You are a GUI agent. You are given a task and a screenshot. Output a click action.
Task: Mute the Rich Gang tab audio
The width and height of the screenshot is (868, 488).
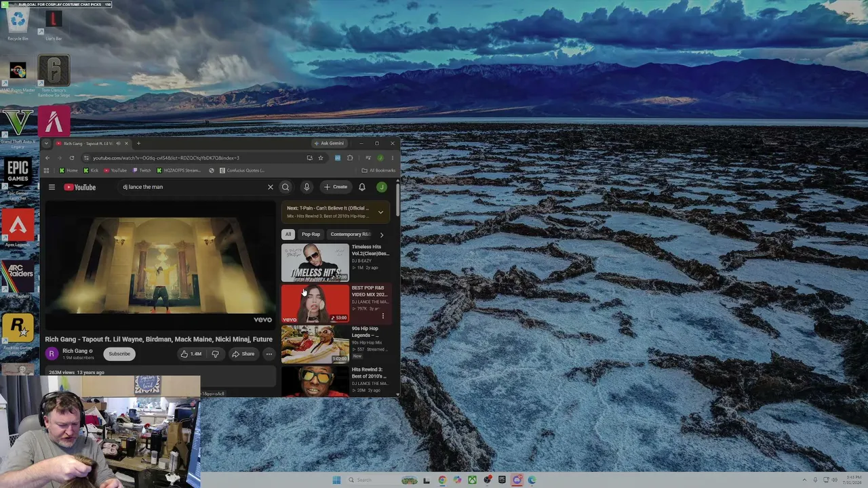pos(118,143)
